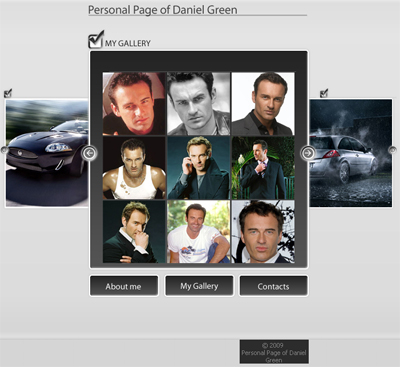The height and width of the screenshot is (367, 400).
Task: Click the round knob at far right edge
Action: 393,150
